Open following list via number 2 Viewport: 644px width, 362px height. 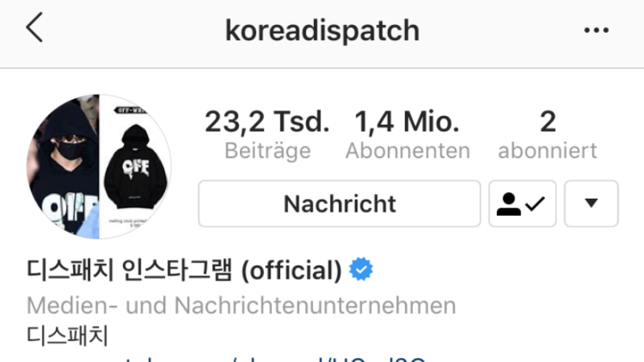click(x=547, y=121)
